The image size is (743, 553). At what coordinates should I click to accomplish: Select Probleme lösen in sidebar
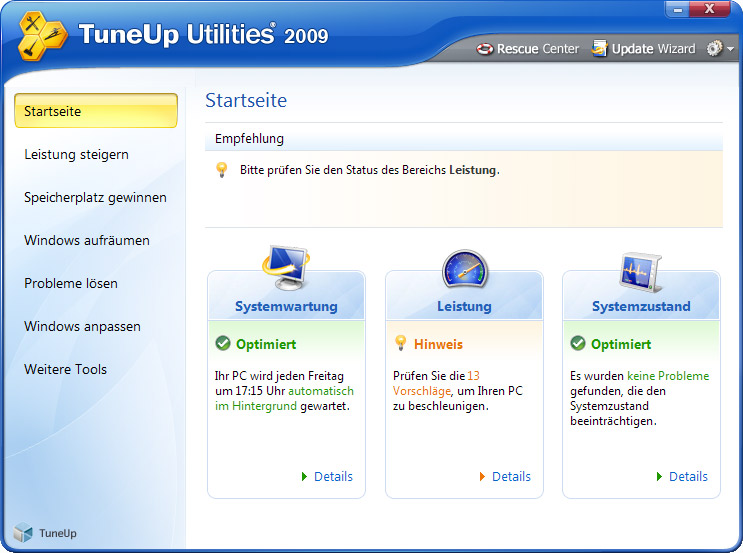[71, 283]
